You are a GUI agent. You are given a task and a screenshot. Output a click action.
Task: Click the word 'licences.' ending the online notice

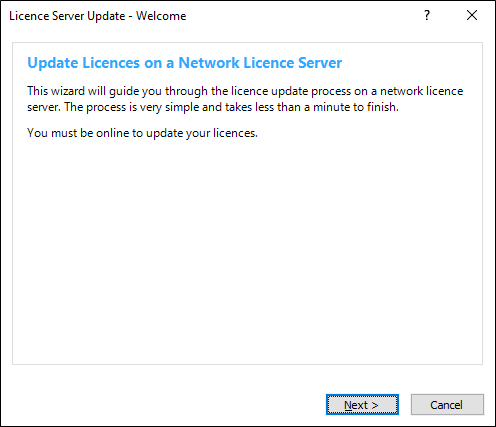pos(235,133)
